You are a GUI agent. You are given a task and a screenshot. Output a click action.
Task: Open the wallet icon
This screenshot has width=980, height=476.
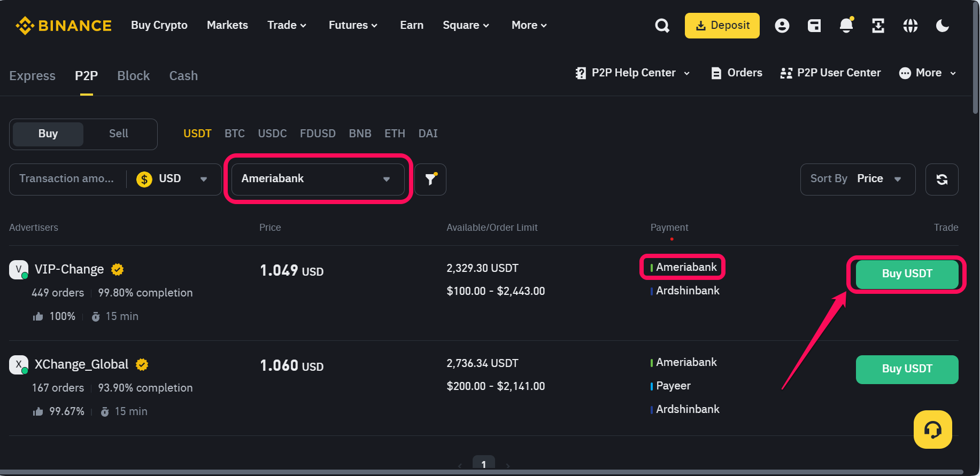coord(814,26)
